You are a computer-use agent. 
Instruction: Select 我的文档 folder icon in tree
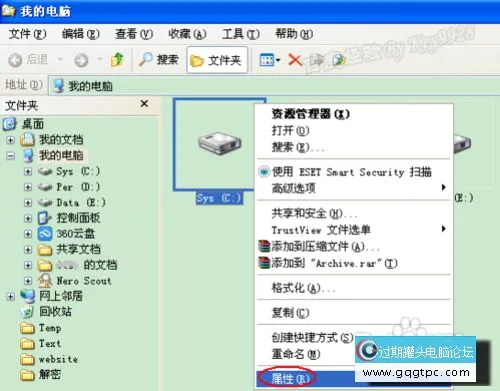(27, 140)
